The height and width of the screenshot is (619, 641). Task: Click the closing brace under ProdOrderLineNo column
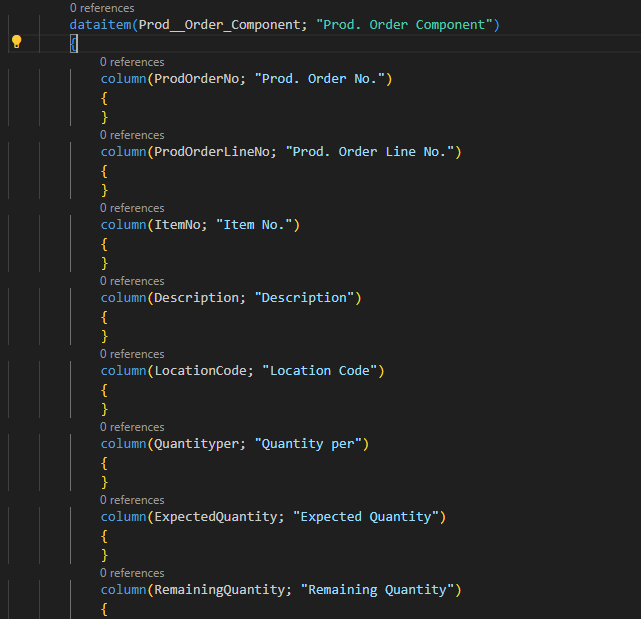click(x=104, y=190)
